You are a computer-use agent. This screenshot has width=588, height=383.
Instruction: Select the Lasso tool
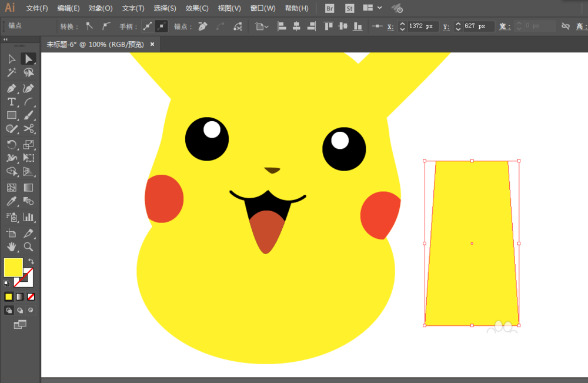(x=28, y=72)
